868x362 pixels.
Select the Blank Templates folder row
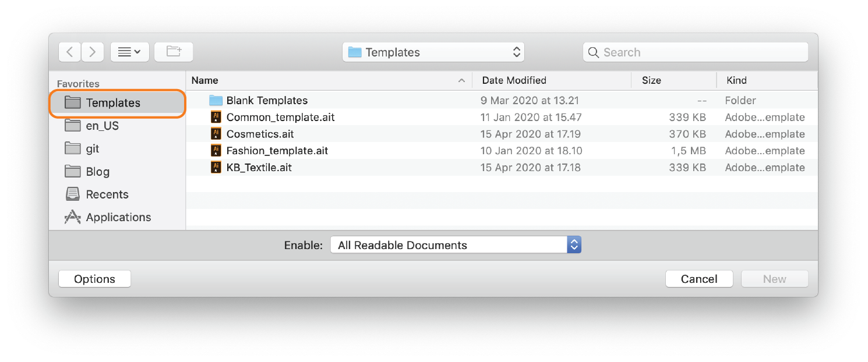pos(502,101)
